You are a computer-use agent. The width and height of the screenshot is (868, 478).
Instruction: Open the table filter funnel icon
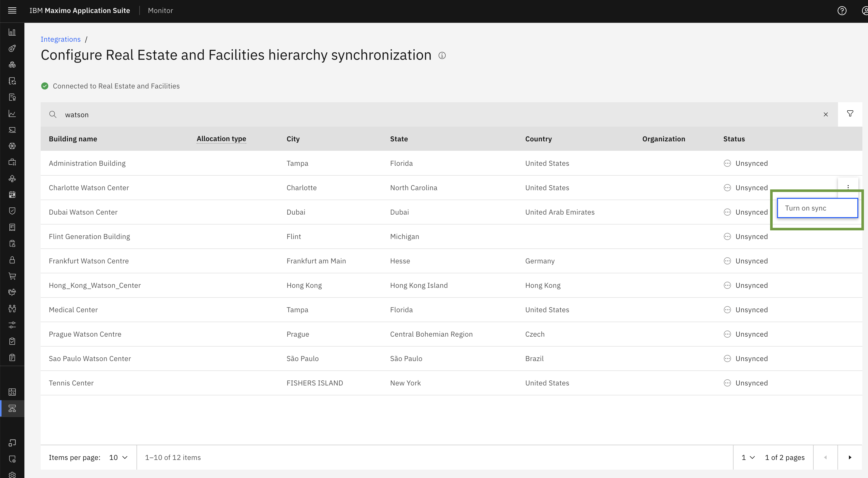point(850,114)
